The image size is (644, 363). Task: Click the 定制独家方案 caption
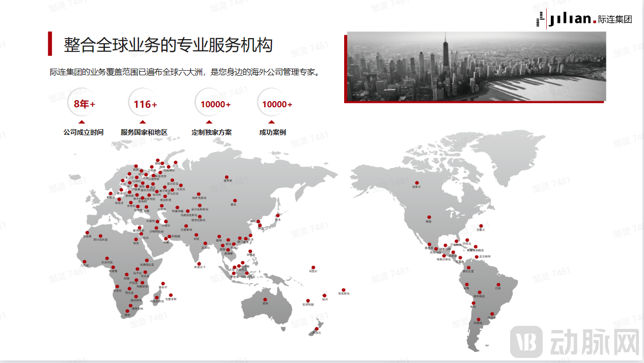(x=211, y=132)
